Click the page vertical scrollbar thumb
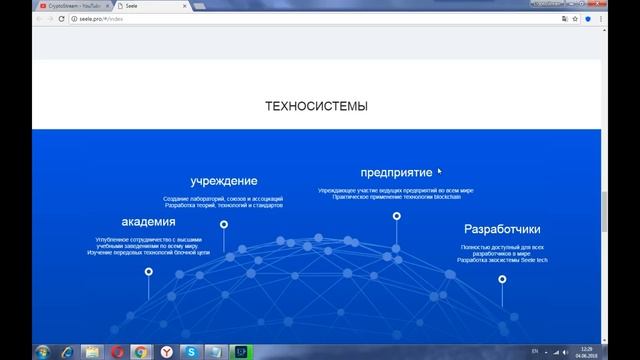This screenshot has width=640, height=360. tap(604, 211)
